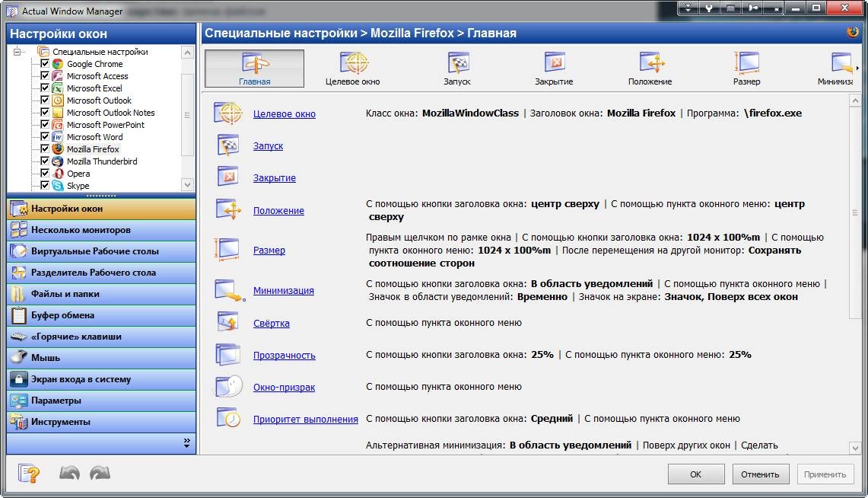This screenshot has width=868, height=498.
Task: Open the Мышь section
Action: [x=101, y=358]
